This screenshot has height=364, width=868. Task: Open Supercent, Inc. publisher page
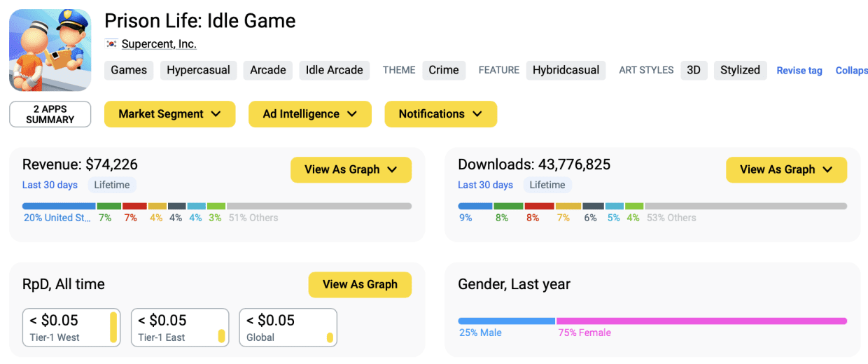tap(159, 44)
